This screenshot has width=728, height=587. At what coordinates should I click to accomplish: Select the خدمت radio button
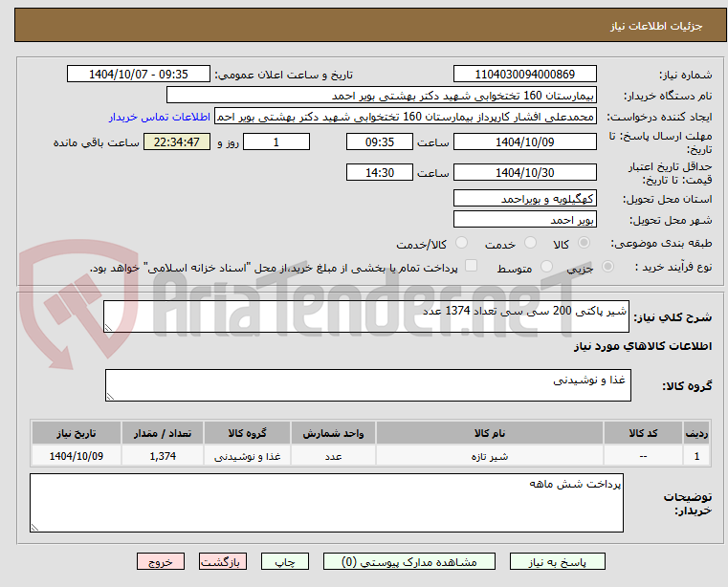point(530,243)
